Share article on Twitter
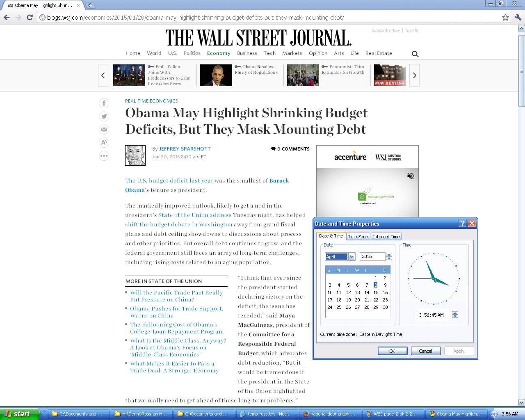The width and height of the screenshot is (525, 420). (x=104, y=116)
